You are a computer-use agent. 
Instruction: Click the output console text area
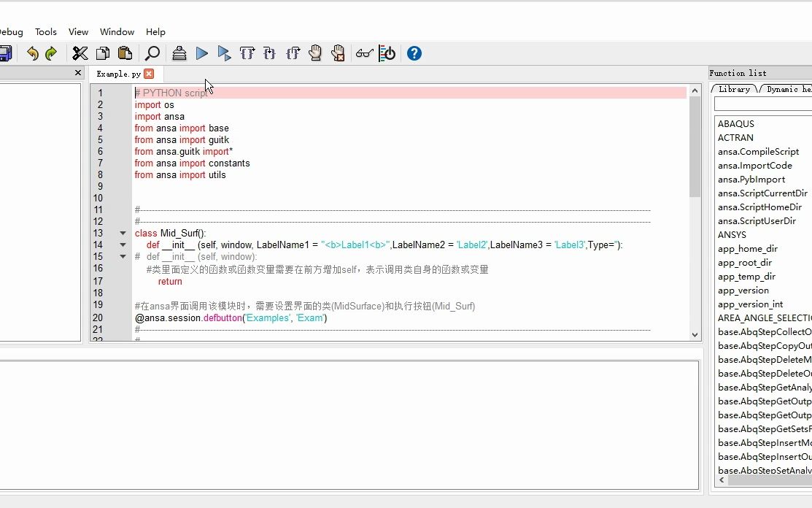[x=349, y=425]
